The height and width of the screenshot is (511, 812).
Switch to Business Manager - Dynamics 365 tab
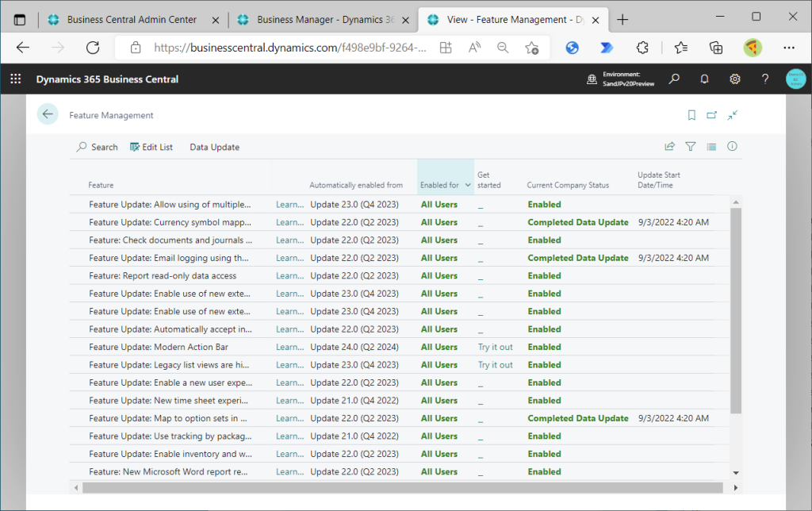click(325, 20)
